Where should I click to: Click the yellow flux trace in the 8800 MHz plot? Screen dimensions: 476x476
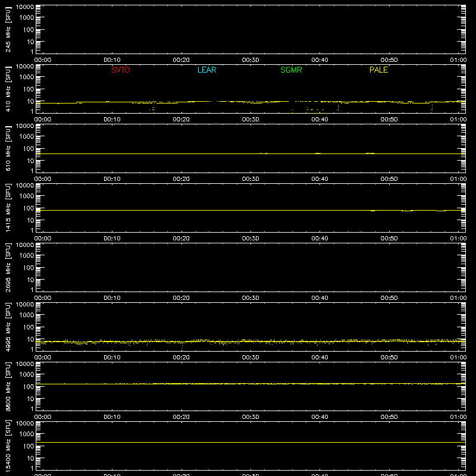(250, 384)
